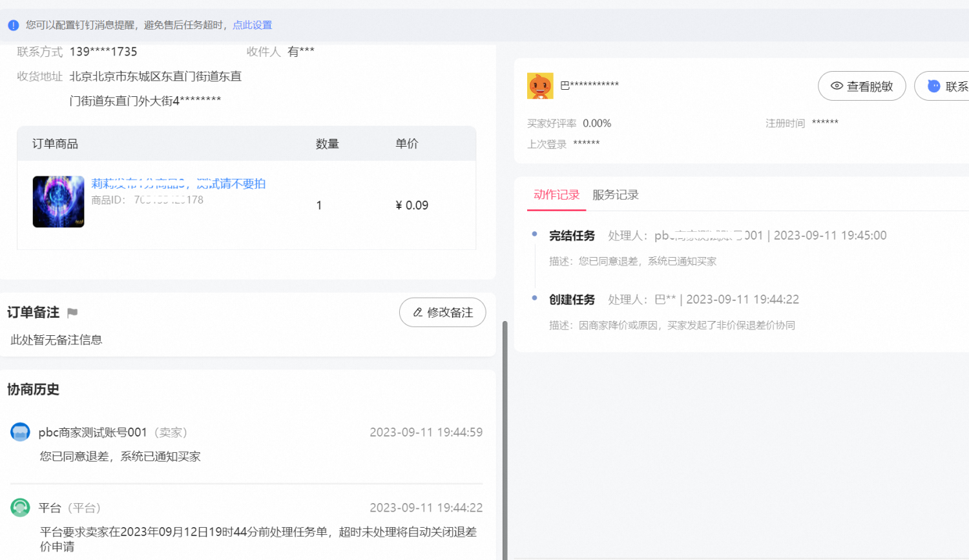Click the buyer avatar image
Screen dimensions: 969x560
pos(540,86)
